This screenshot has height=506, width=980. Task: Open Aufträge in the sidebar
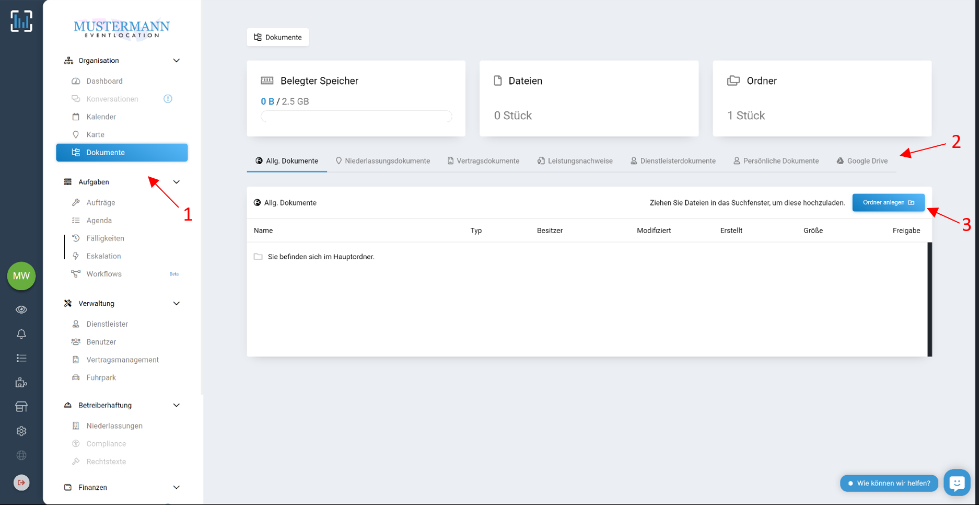(101, 202)
